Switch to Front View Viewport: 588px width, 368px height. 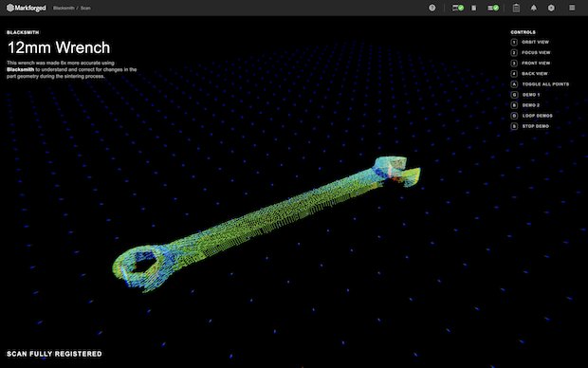point(531,64)
